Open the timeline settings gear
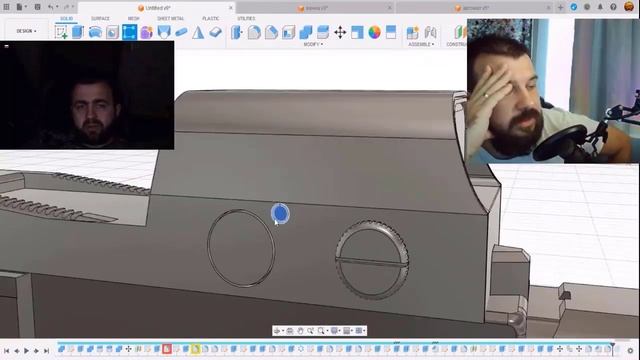The height and width of the screenshot is (360, 640). 630,351
